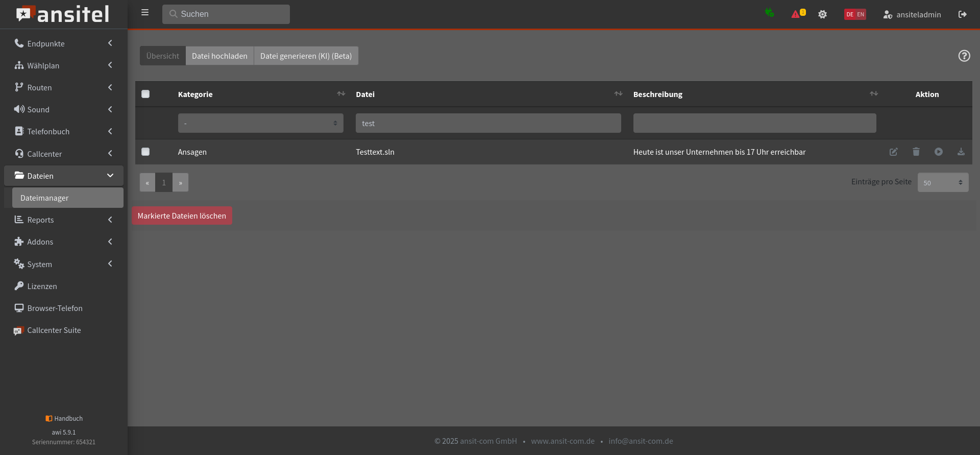
Task: Open the www.ansit-com.de footer link
Action: pos(562,441)
